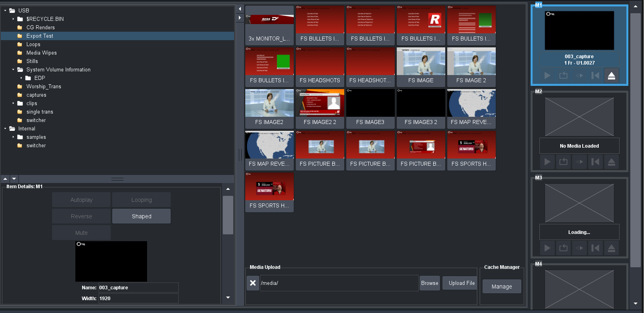Click the play icon in M3 player
The height and width of the screenshot is (313, 644).
[x=547, y=248]
